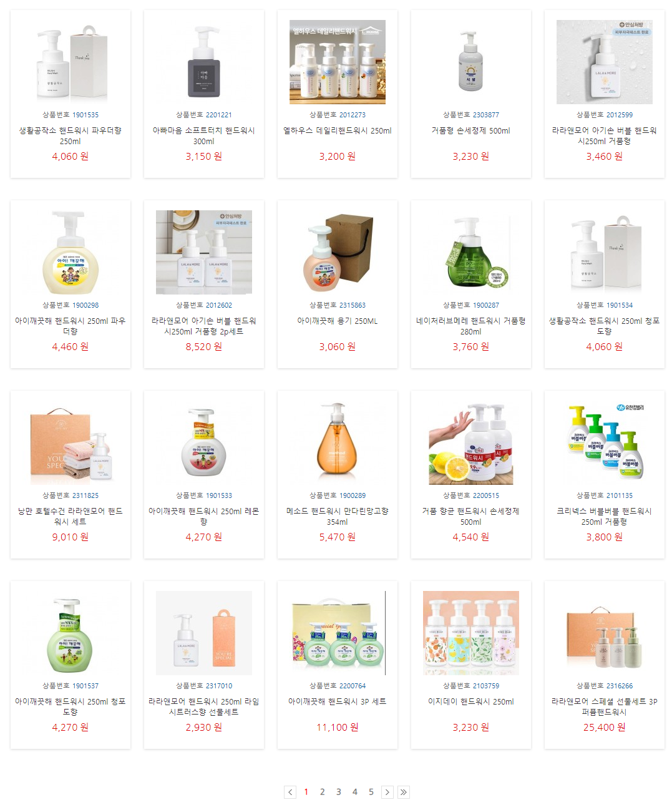Image resolution: width=672 pixels, height=810 pixels.
Task: View 엘하우스 데일리핸드워시 250ml product image
Action: pyautogui.click(x=338, y=62)
